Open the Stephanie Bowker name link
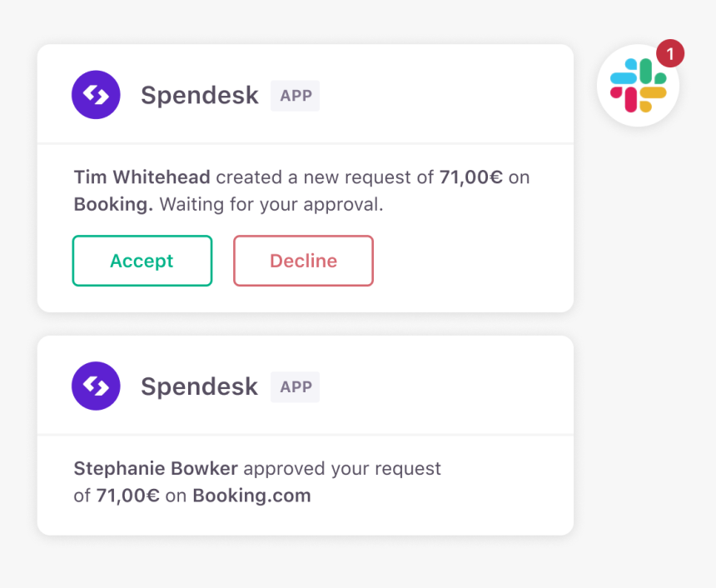The image size is (716, 588). tap(156, 469)
